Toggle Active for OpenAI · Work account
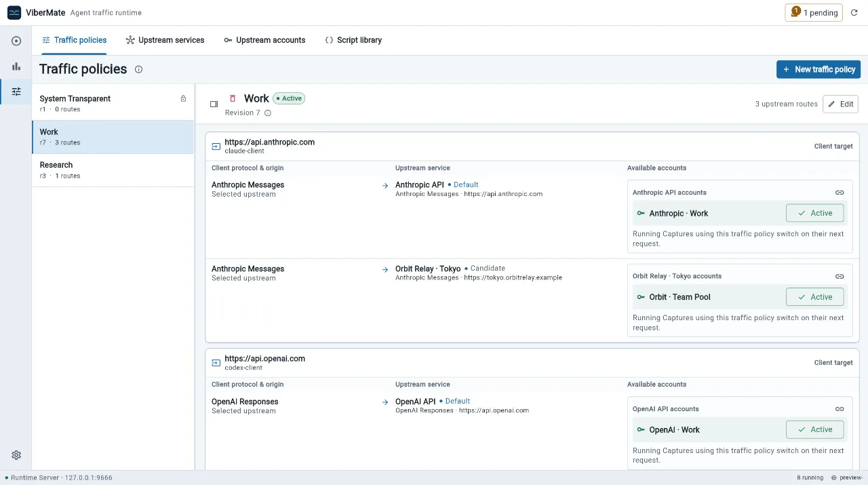 [814, 429]
